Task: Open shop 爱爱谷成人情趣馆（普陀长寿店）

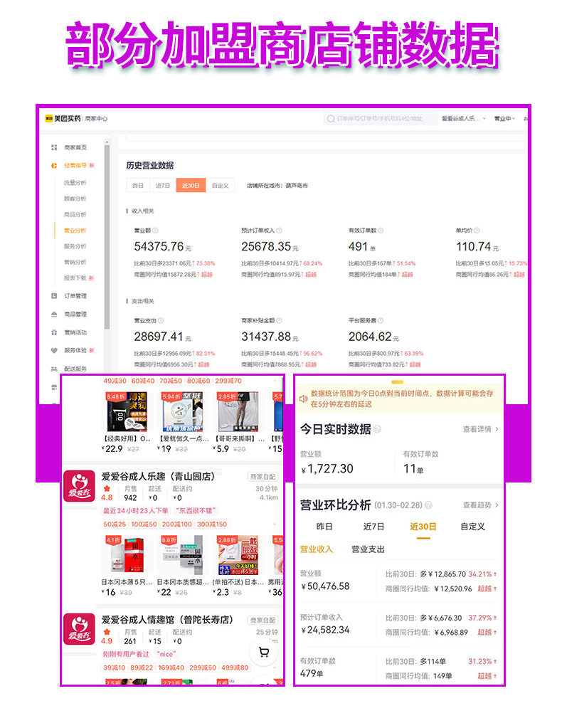Action: coord(167,620)
